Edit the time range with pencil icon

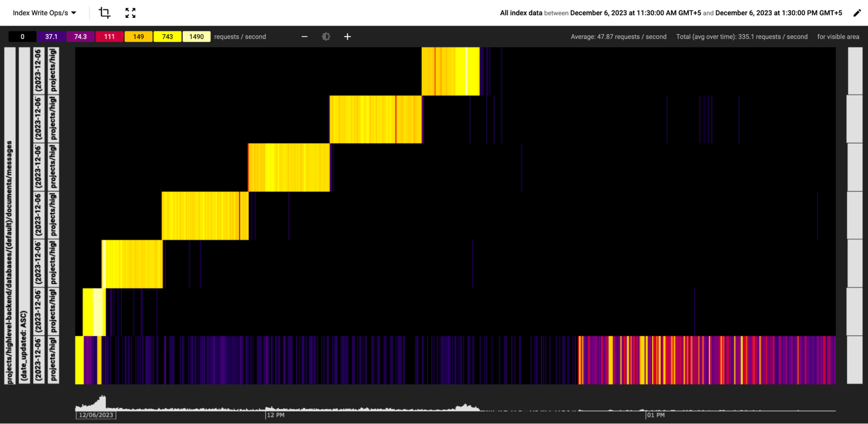point(857,13)
